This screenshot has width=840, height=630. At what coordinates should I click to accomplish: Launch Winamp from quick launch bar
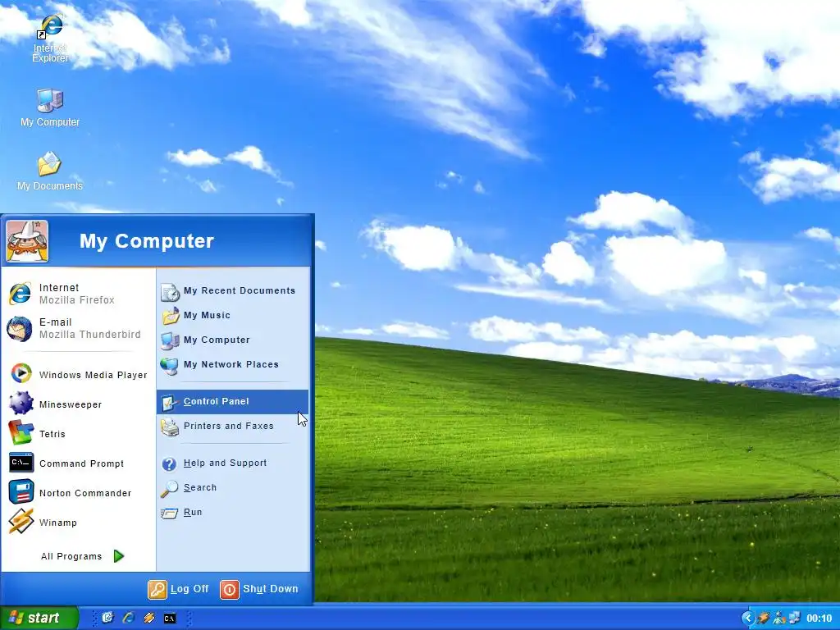[149, 618]
